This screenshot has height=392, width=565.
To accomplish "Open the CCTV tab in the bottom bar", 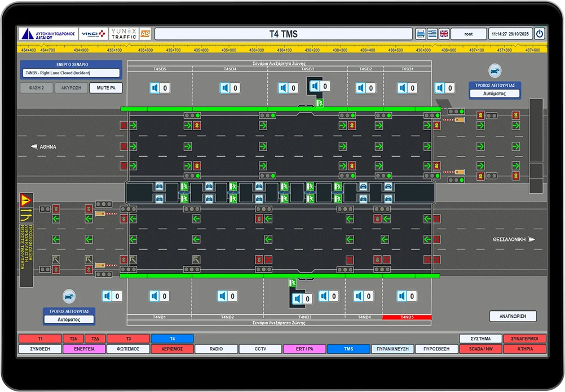I will (260, 349).
